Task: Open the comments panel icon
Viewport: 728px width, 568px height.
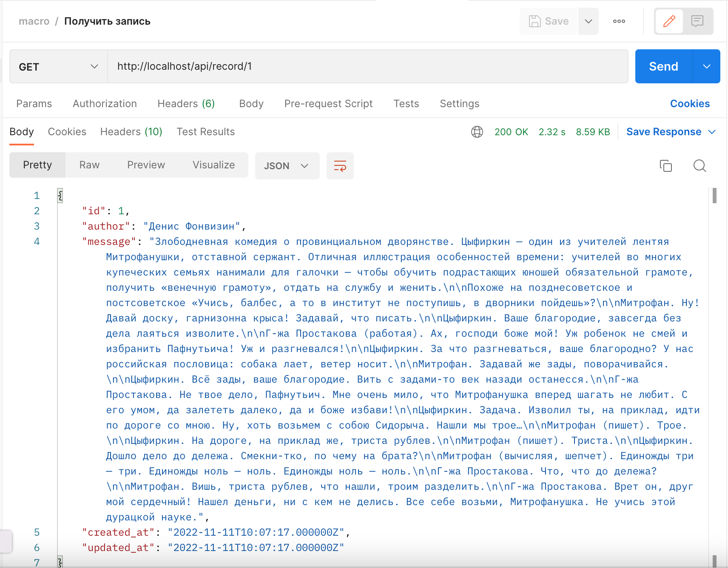Action: (x=698, y=21)
